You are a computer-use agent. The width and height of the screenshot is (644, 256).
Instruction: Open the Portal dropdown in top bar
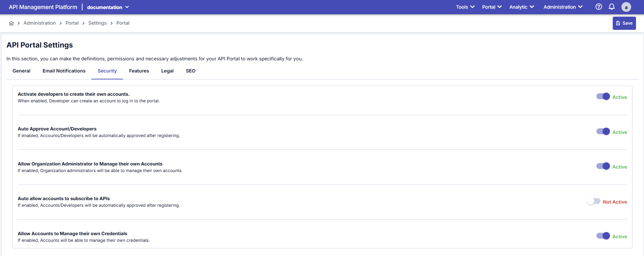coord(491,7)
